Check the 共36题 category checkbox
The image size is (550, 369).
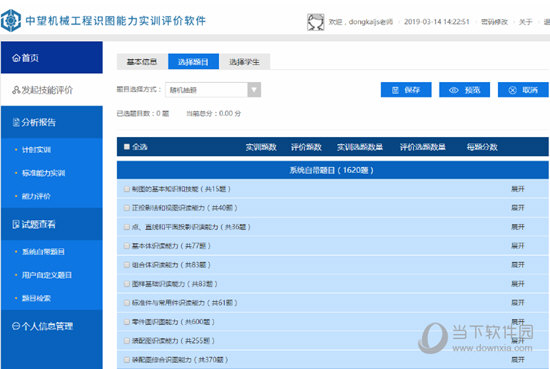[127, 227]
